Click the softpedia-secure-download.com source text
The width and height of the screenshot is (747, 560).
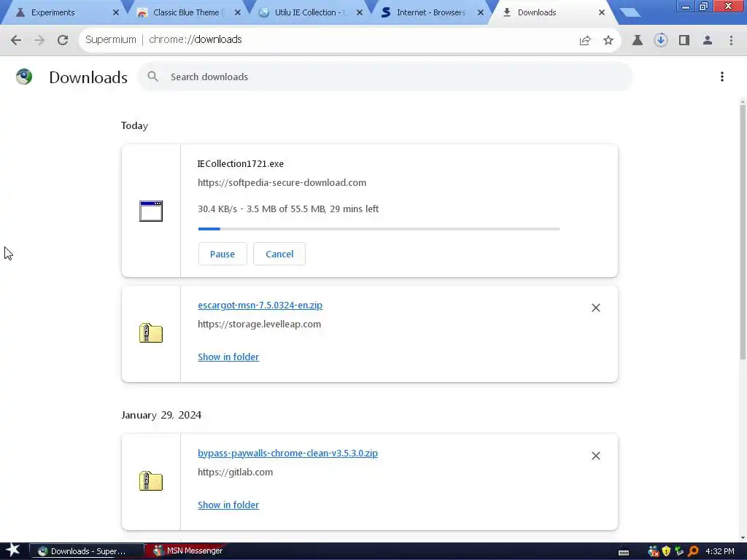[282, 183]
